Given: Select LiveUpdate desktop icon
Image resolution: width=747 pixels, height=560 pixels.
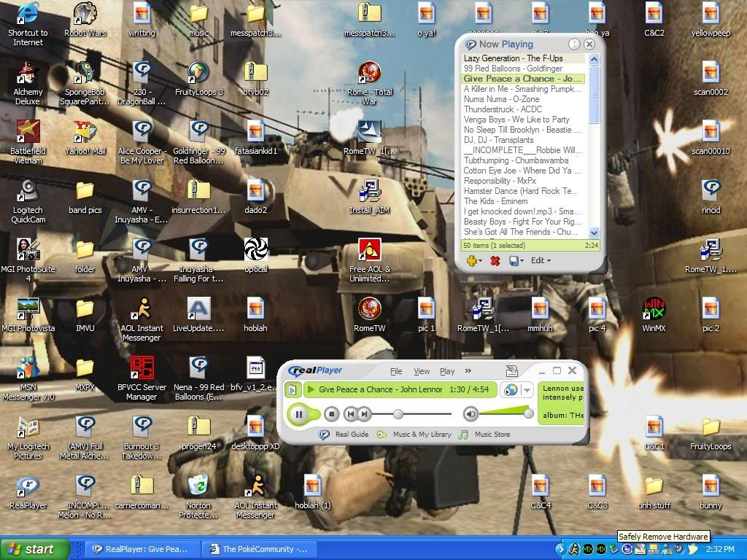Looking at the screenshot, I should click(198, 315).
